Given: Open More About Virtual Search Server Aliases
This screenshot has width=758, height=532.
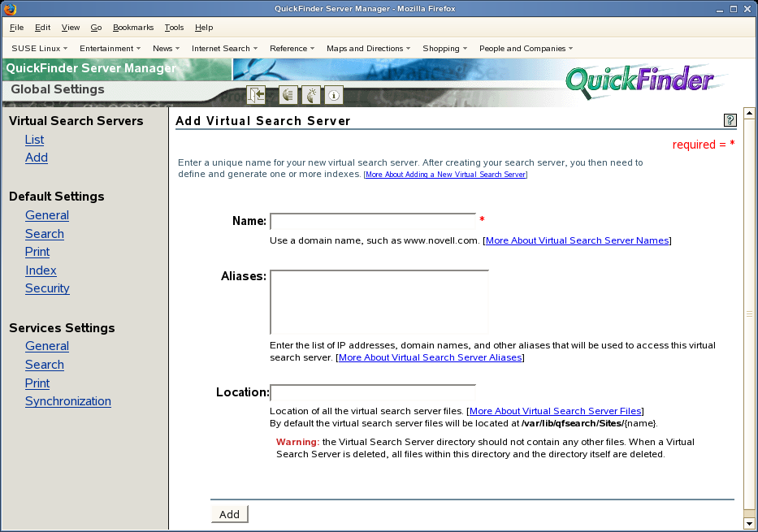Looking at the screenshot, I should pyautogui.click(x=431, y=357).
